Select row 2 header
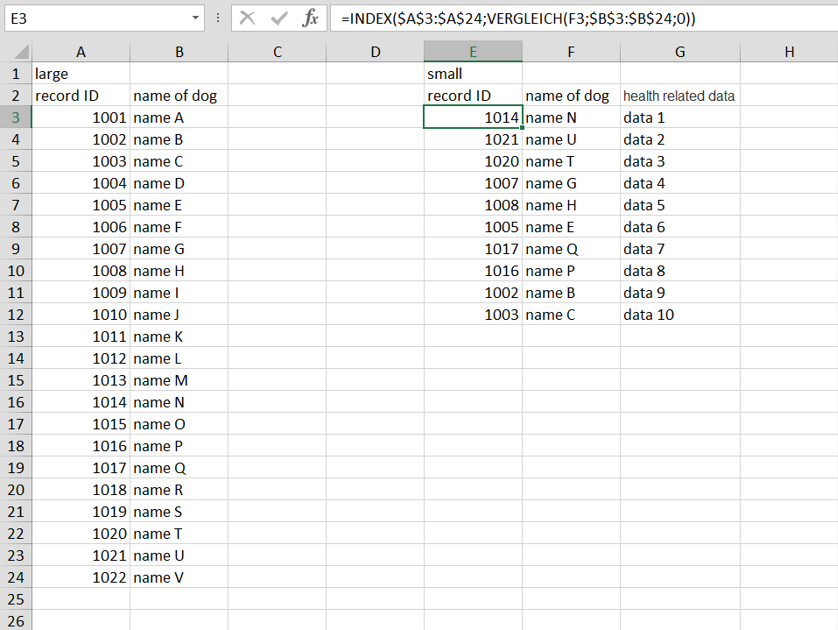This screenshot has width=838, height=630. pyautogui.click(x=15, y=96)
